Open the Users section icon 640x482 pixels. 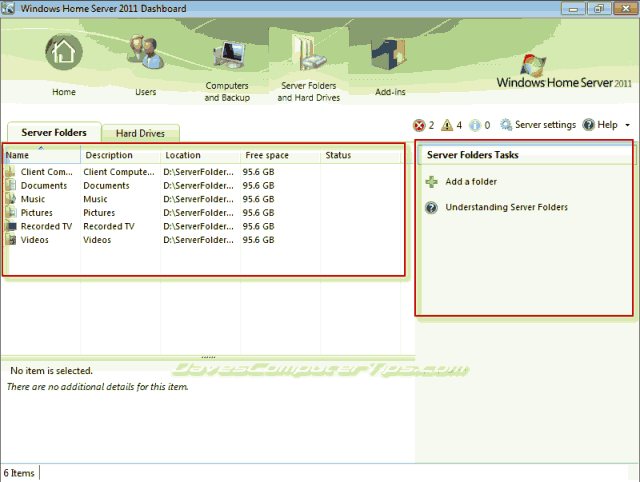(146, 55)
